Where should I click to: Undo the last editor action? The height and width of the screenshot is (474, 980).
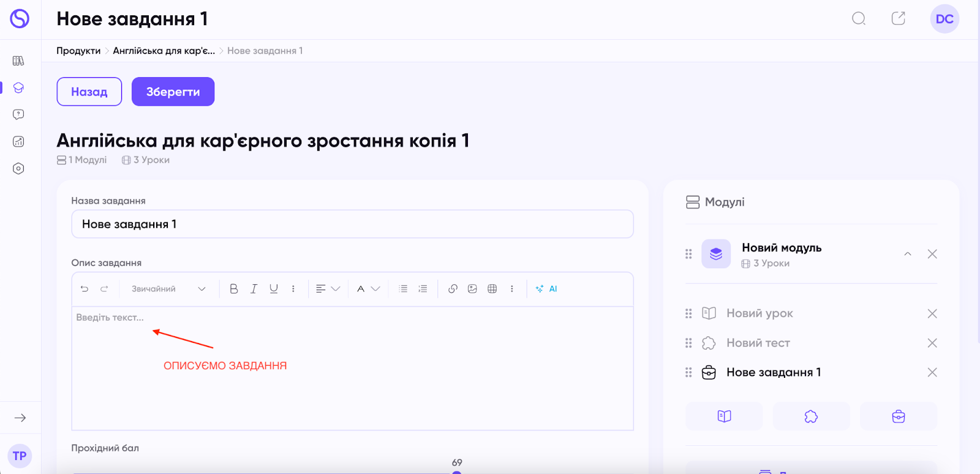[85, 289]
